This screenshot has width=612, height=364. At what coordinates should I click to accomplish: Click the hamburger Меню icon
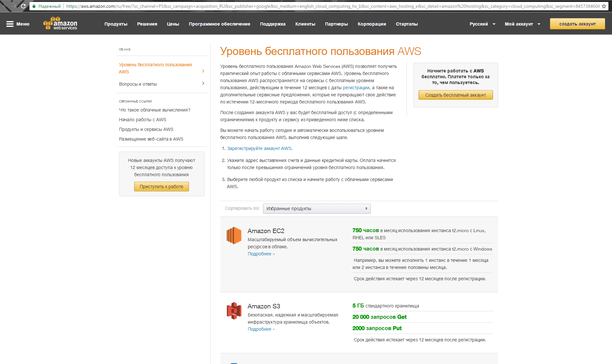pos(10,24)
